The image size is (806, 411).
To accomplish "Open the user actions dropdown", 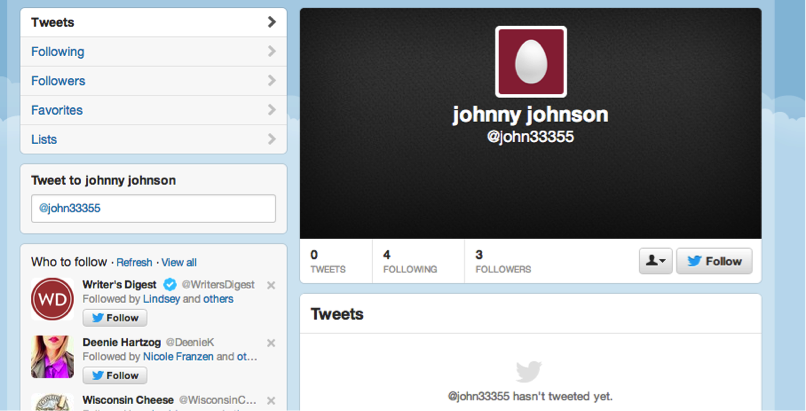I will (655, 261).
